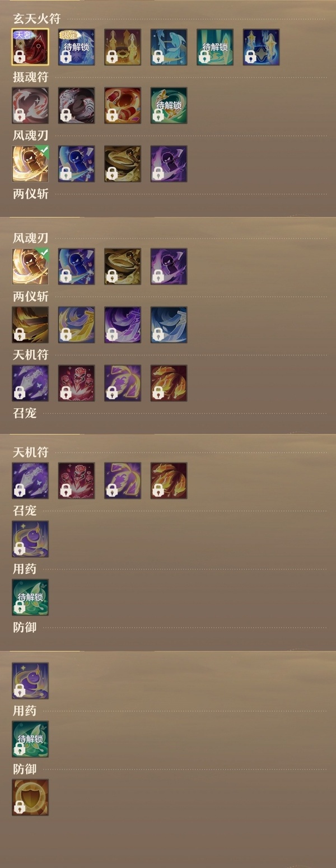Select the blue crane 玄天火符 skin

pyautogui.click(x=169, y=47)
